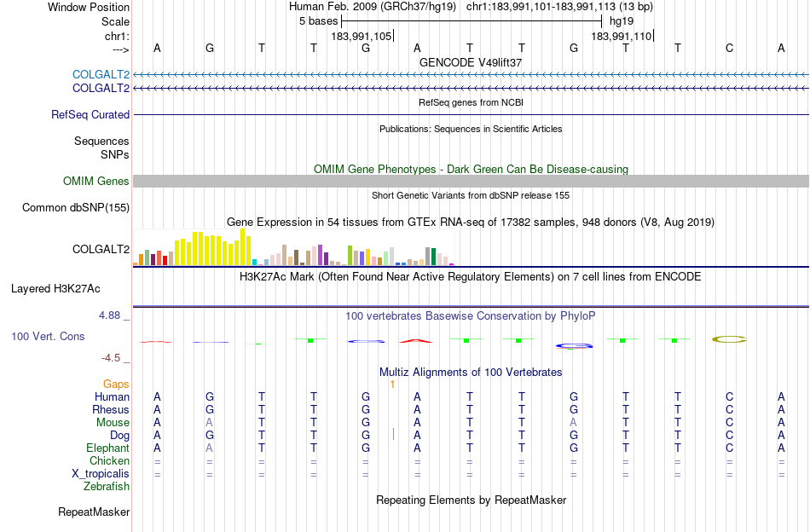Click the RepeatMasker track label

[x=94, y=512]
